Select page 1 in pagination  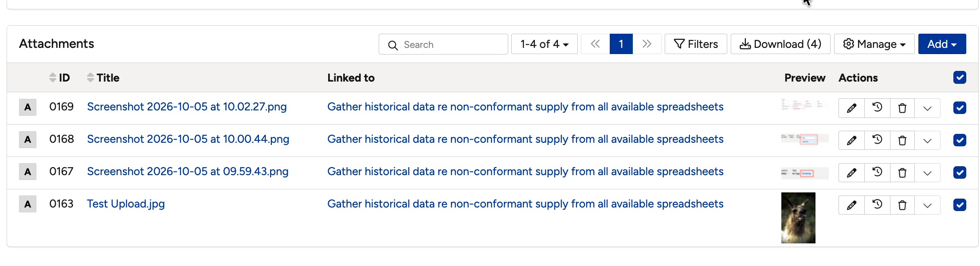pos(621,44)
